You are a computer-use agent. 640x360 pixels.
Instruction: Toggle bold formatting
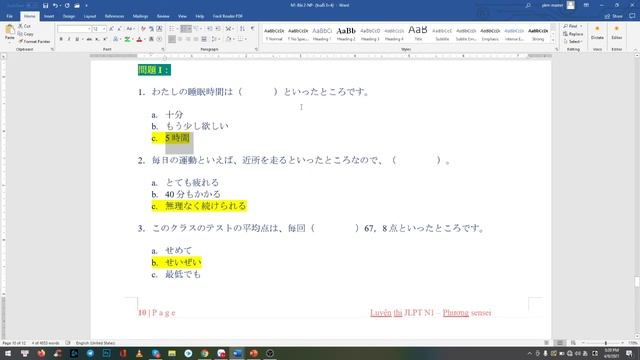pyautogui.click(x=61, y=39)
